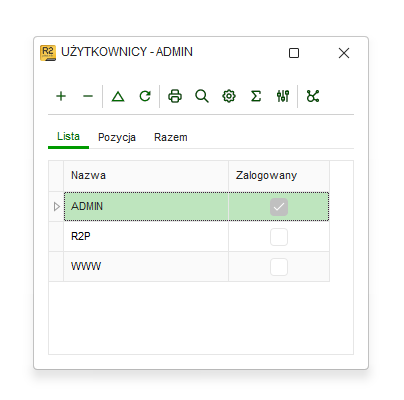Sort by Zalogowany column header
The width and height of the screenshot is (404, 400).
[x=279, y=176]
